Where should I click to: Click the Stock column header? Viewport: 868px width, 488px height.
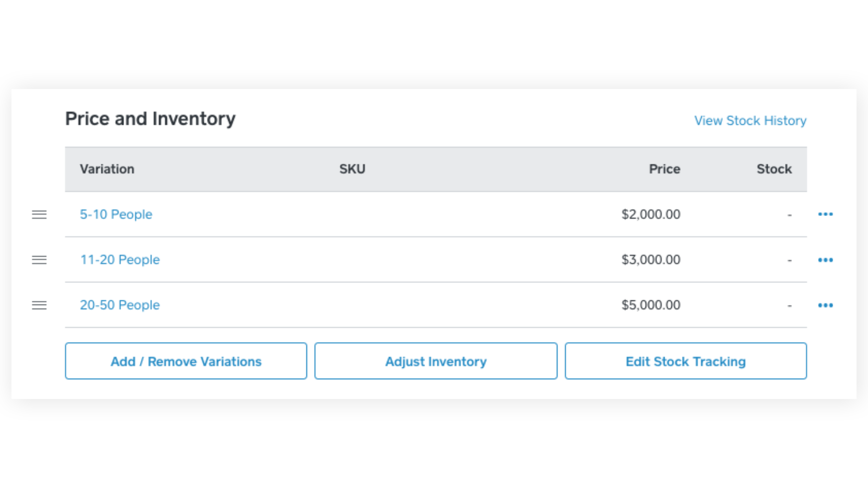tap(774, 169)
